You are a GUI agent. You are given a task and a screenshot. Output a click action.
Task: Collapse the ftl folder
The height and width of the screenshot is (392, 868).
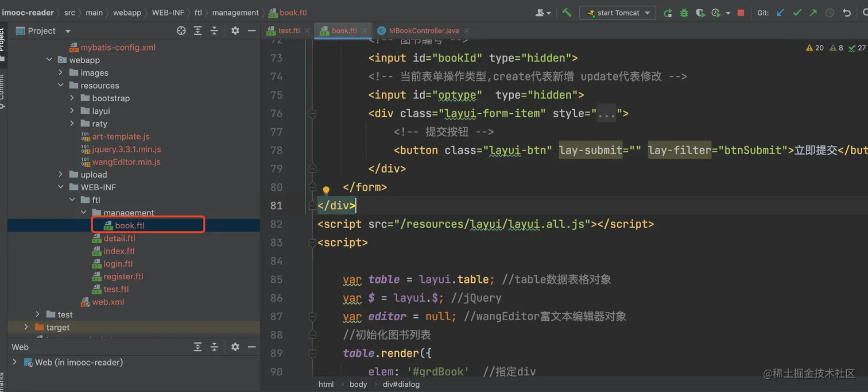pyautogui.click(x=72, y=200)
